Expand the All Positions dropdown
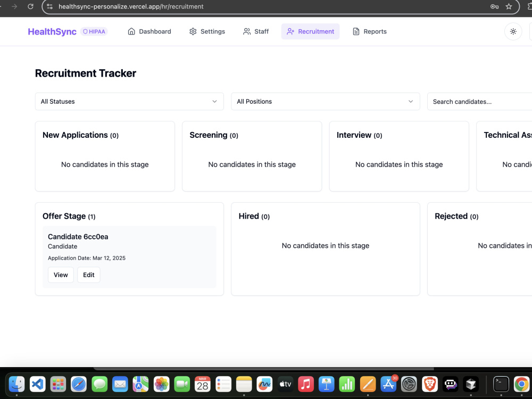Screen dimensions: 532x399 (x=326, y=102)
